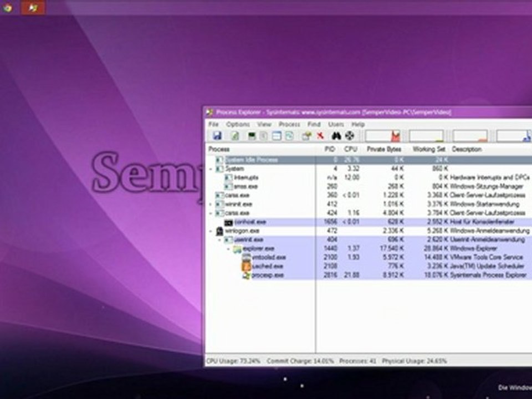Sort by the Description column header

pyautogui.click(x=491, y=149)
